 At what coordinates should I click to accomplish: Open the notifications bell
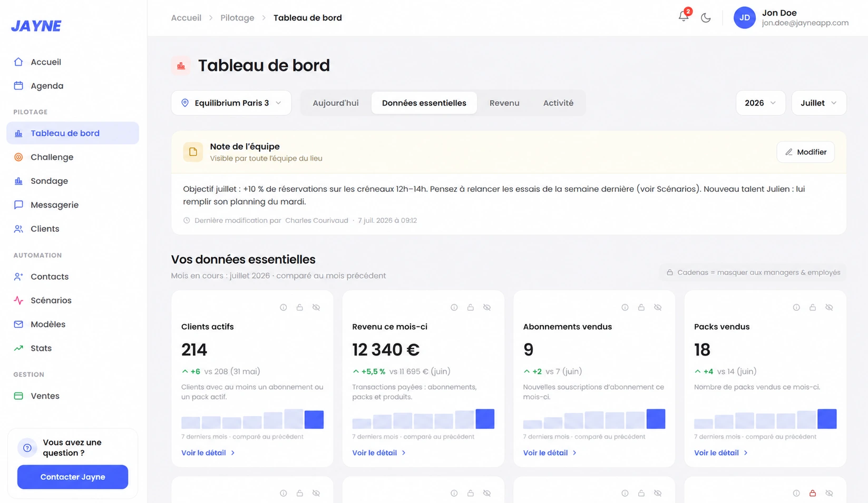point(684,17)
